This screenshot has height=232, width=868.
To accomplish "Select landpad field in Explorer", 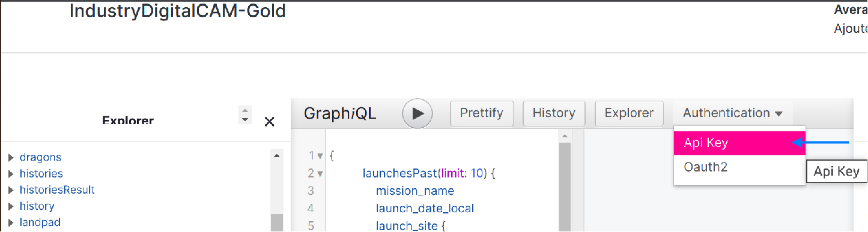I will pyautogui.click(x=40, y=222).
